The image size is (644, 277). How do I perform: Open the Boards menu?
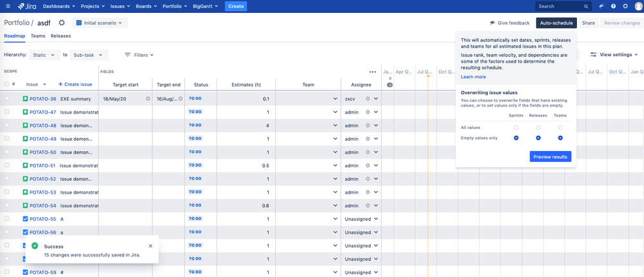[x=146, y=6]
